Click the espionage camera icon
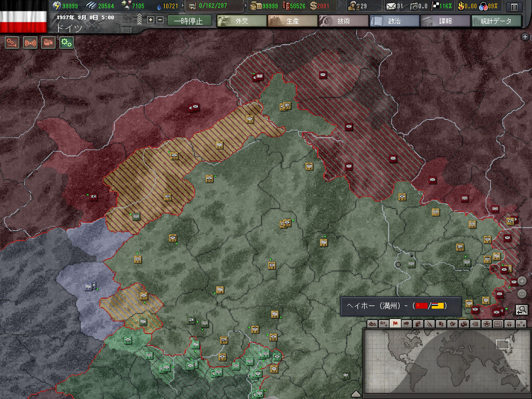The image size is (532, 399). pyautogui.click(x=414, y=6)
